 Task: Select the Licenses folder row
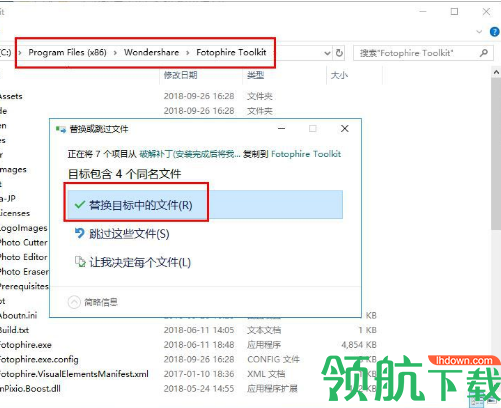(x=15, y=213)
